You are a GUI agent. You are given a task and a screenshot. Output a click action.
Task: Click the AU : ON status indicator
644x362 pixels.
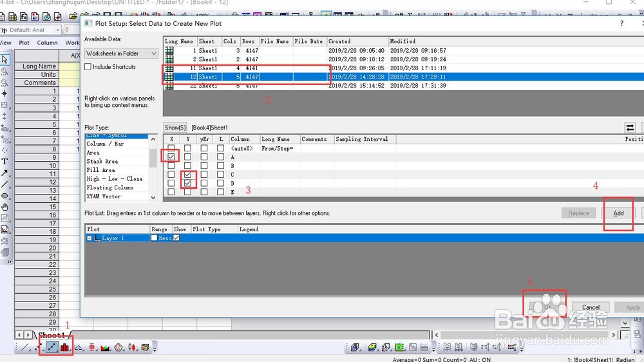(x=480, y=359)
